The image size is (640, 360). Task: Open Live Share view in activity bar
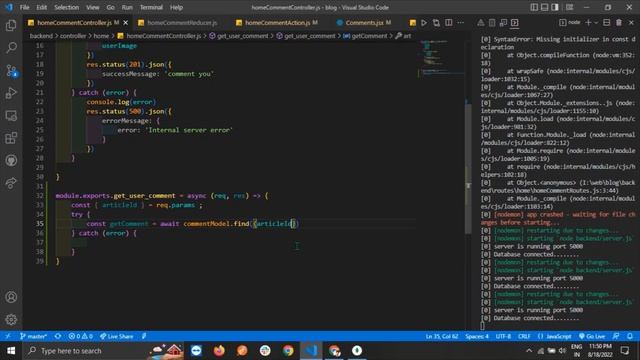(11, 183)
